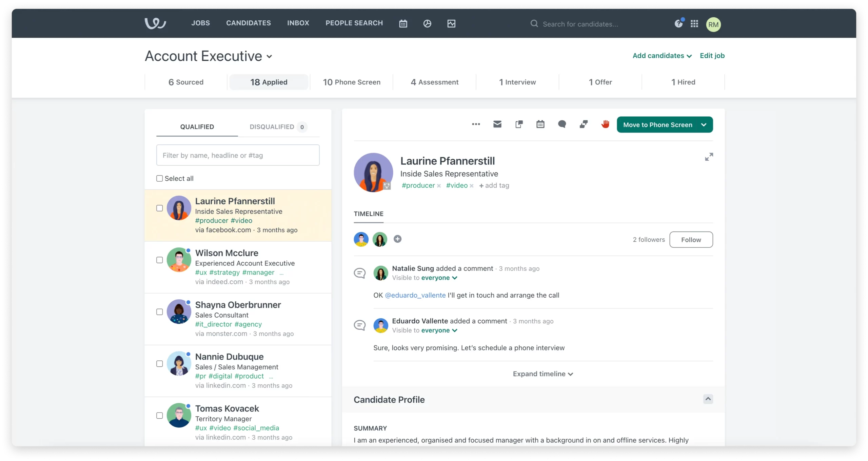This screenshot has height=461, width=868.
Task: Add a follower with the plus icon
Action: 397,239
